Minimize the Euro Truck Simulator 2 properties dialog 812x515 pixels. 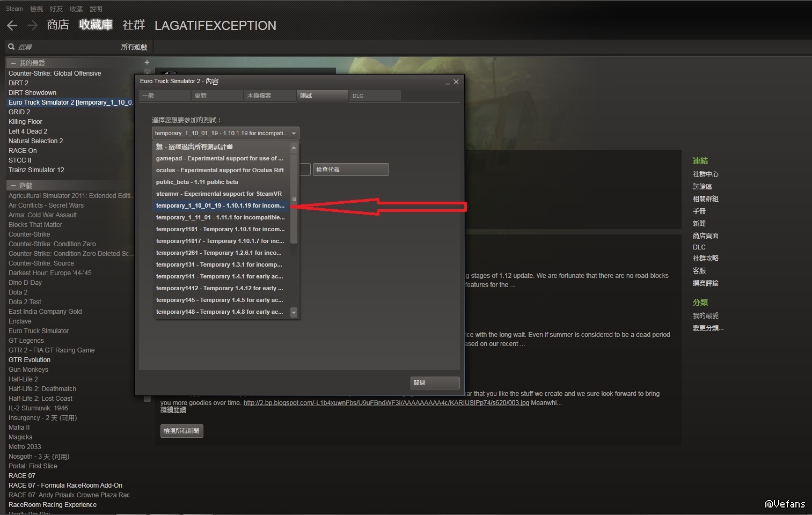(448, 82)
